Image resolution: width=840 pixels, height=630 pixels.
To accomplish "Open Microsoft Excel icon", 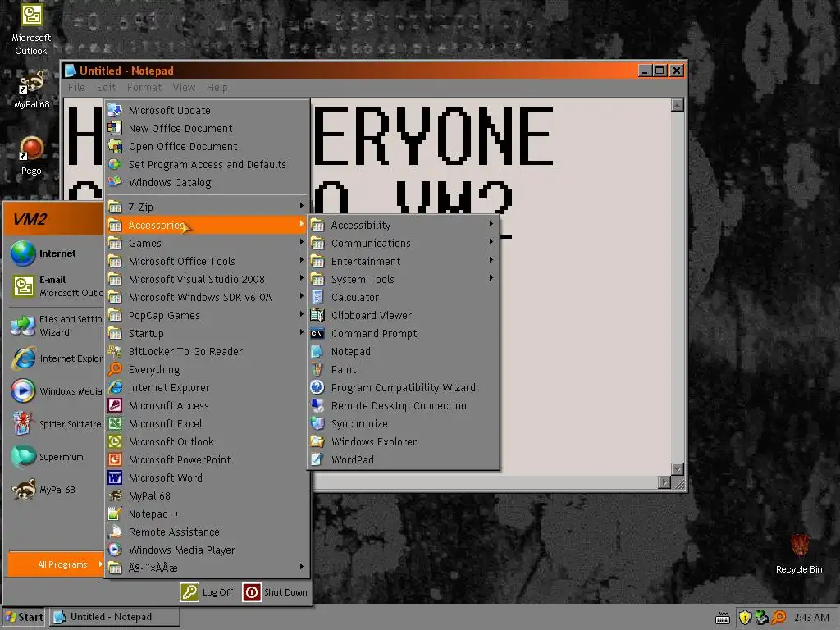I will 115,424.
